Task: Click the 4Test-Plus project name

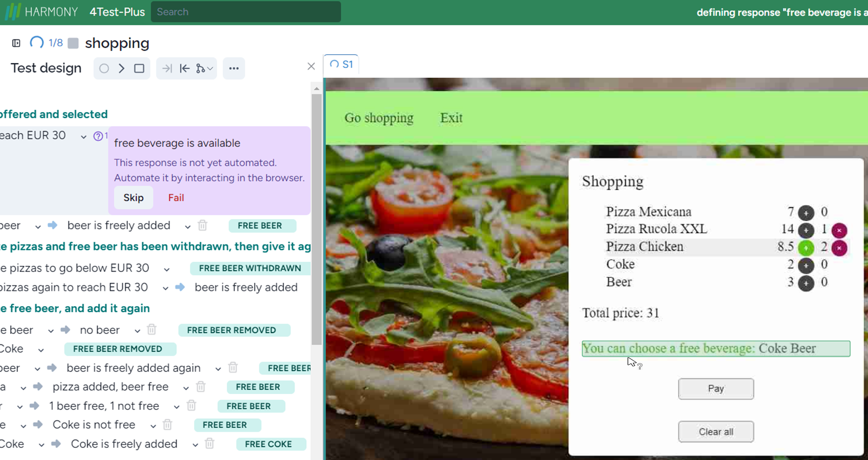Action: [x=117, y=12]
